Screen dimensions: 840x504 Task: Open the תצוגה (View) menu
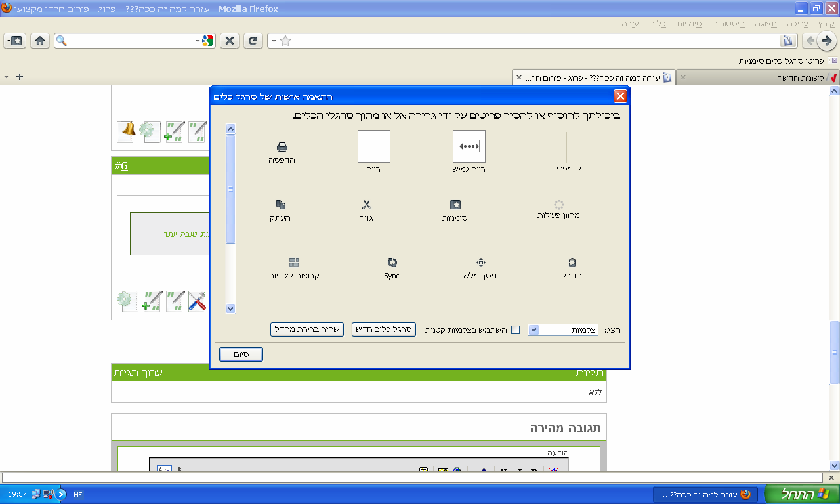pos(765,24)
